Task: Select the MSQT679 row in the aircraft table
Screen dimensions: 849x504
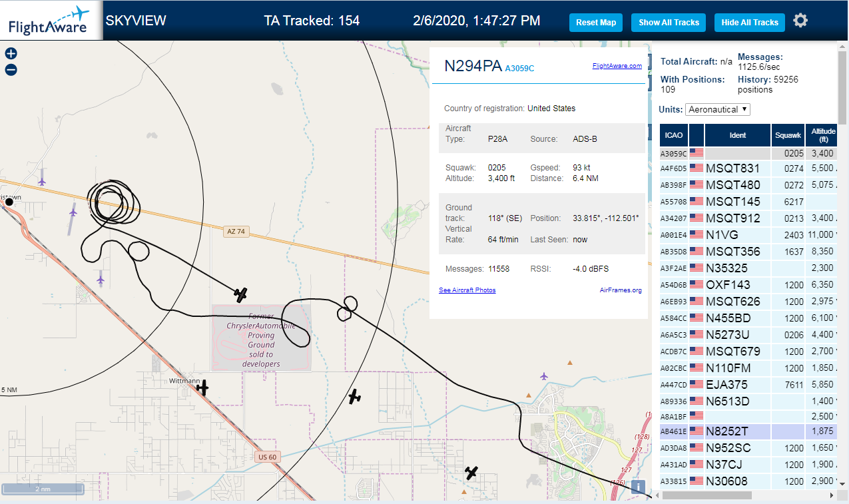Action: point(748,352)
